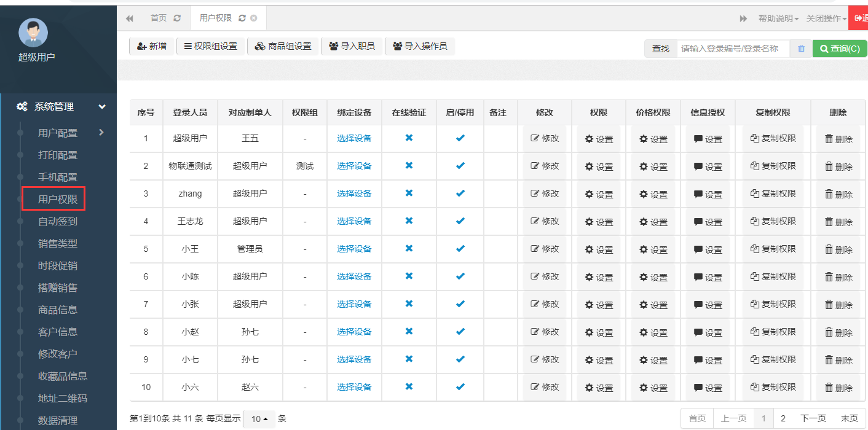Open 权限 设置 for 物联通测试

point(599,166)
